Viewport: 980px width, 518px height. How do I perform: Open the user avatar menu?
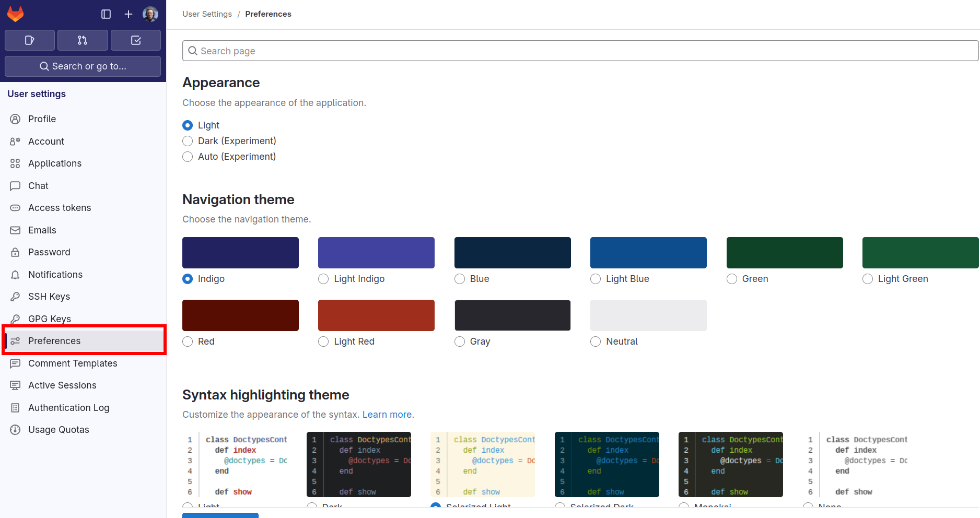[x=150, y=14]
